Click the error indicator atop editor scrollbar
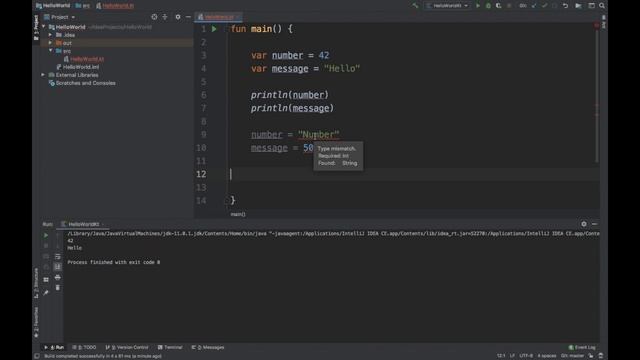 (596, 26)
